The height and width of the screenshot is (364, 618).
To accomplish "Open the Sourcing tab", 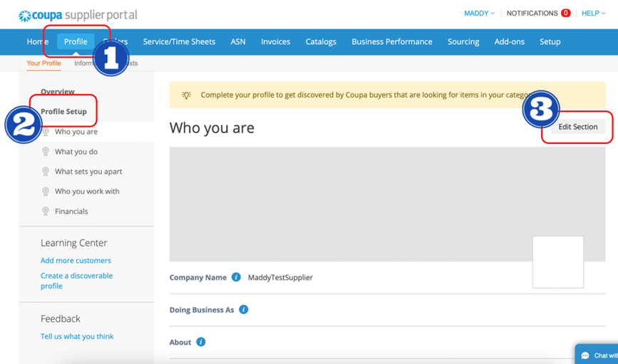I will pyautogui.click(x=463, y=41).
